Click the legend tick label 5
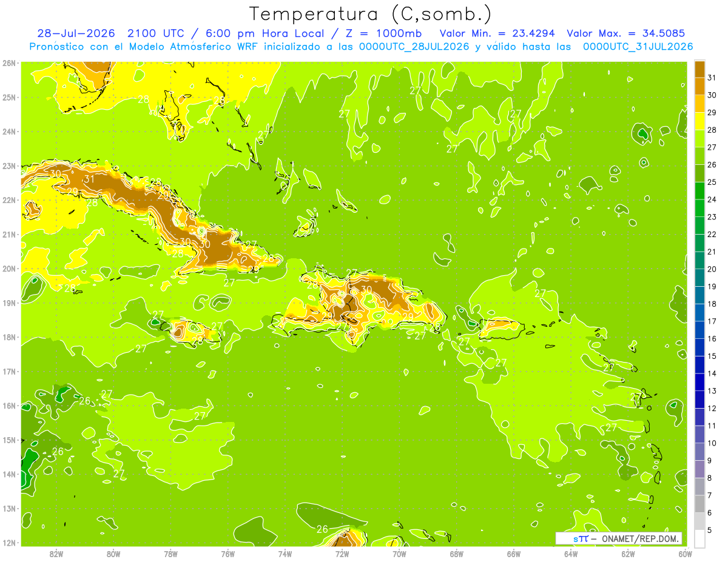Viewport: 728px width, 562px height. pos(710,530)
